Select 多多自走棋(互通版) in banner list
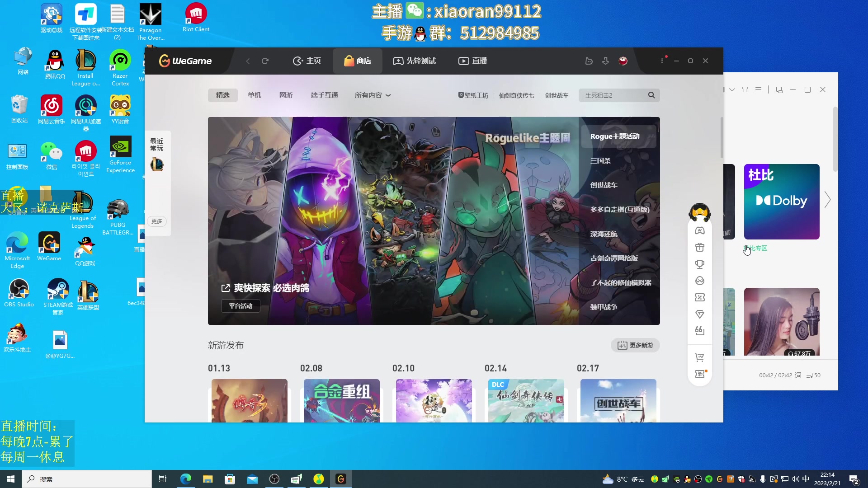Viewport: 868px width, 488px height. [x=620, y=210]
